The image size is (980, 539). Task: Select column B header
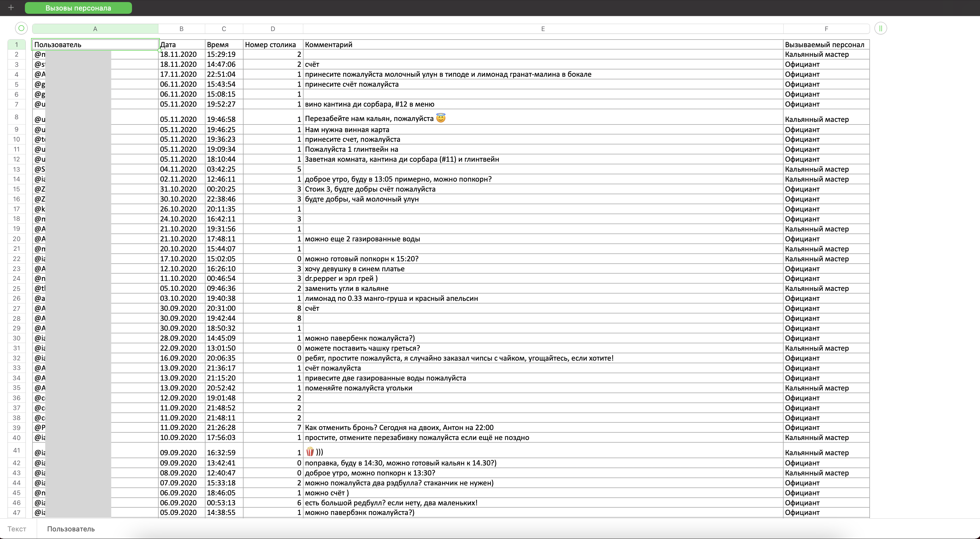181,28
